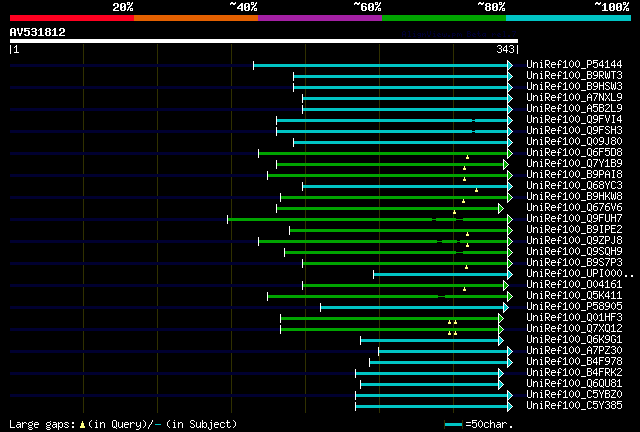This screenshot has width=640, height=432.
Task: Click the 'Large gaps' legend text
Action: pos(42,424)
